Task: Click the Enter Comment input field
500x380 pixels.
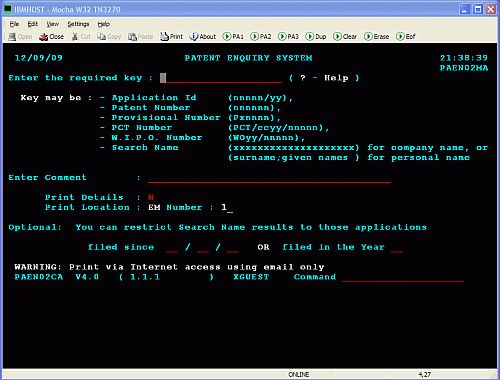Action: 269,178
